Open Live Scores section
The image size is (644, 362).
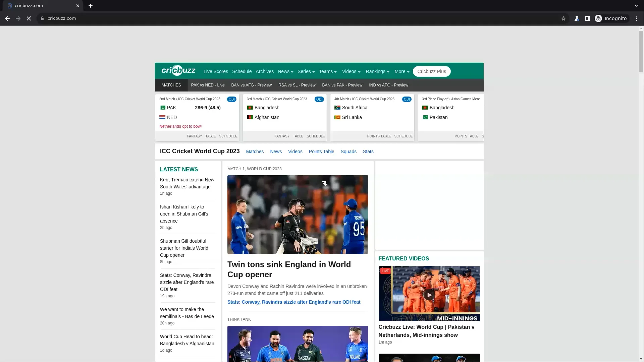click(216, 71)
